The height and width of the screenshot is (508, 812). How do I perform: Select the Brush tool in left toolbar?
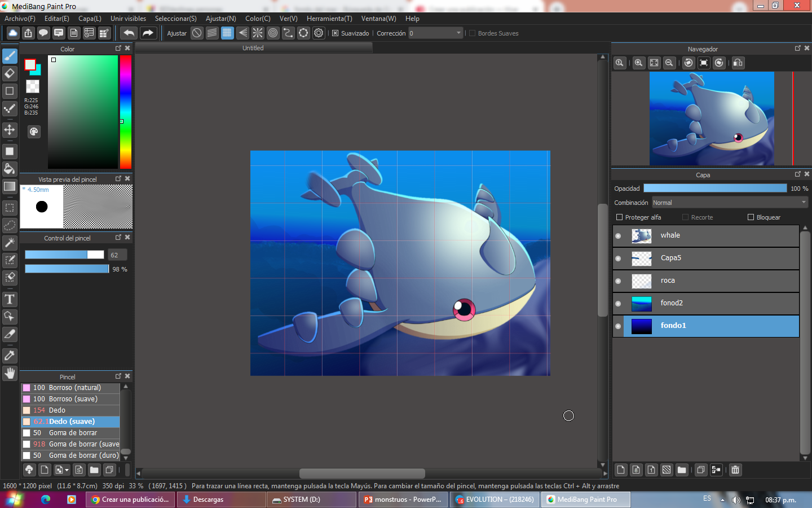(x=10, y=56)
